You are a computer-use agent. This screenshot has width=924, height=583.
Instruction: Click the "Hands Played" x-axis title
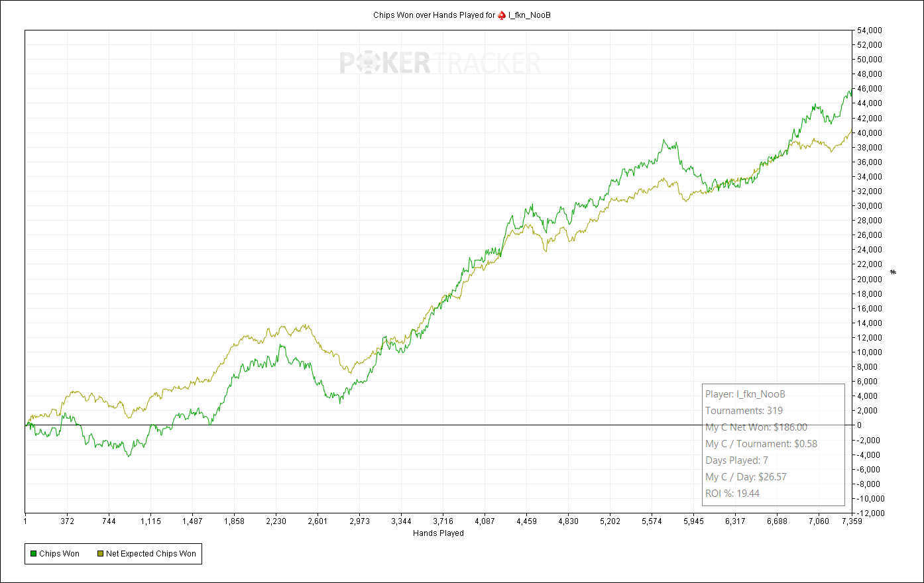pos(438,533)
